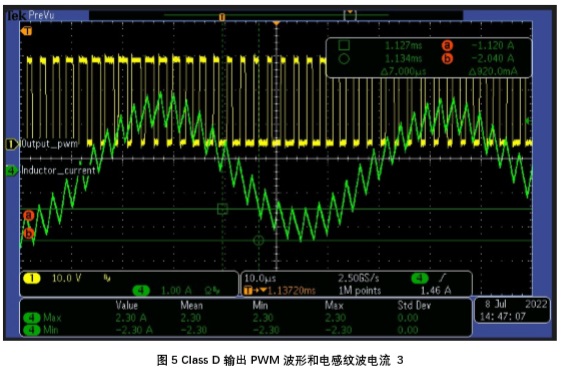
Task: Click the orange trigger position arrow atop graticule
Action: [276, 23]
